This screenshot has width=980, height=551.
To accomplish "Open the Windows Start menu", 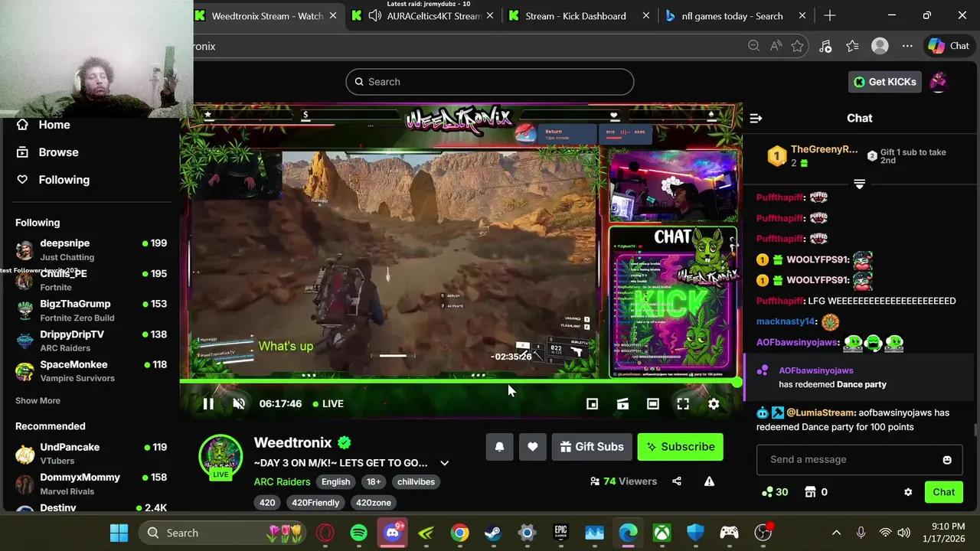I will [119, 533].
